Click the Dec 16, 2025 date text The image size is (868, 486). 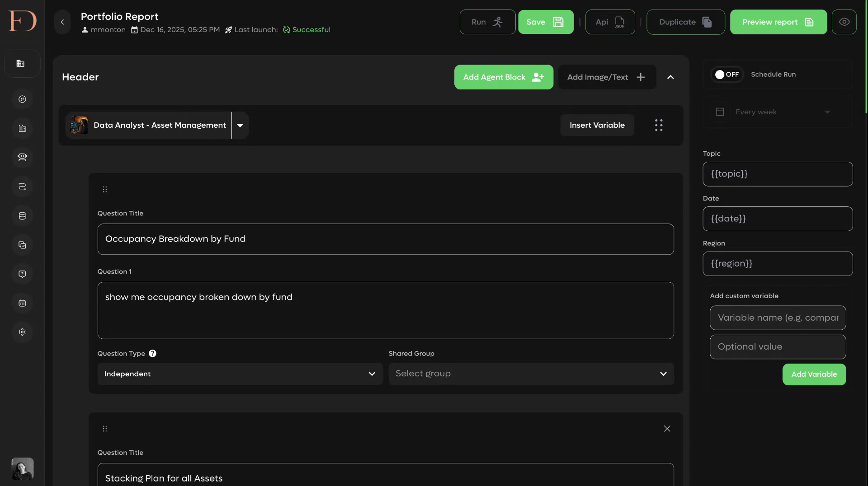180,30
